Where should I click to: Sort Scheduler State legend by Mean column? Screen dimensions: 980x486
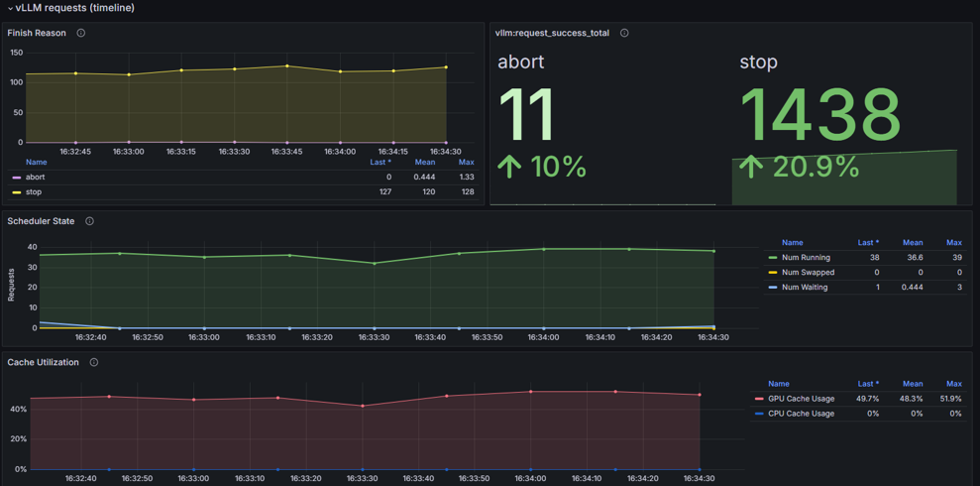click(x=915, y=242)
